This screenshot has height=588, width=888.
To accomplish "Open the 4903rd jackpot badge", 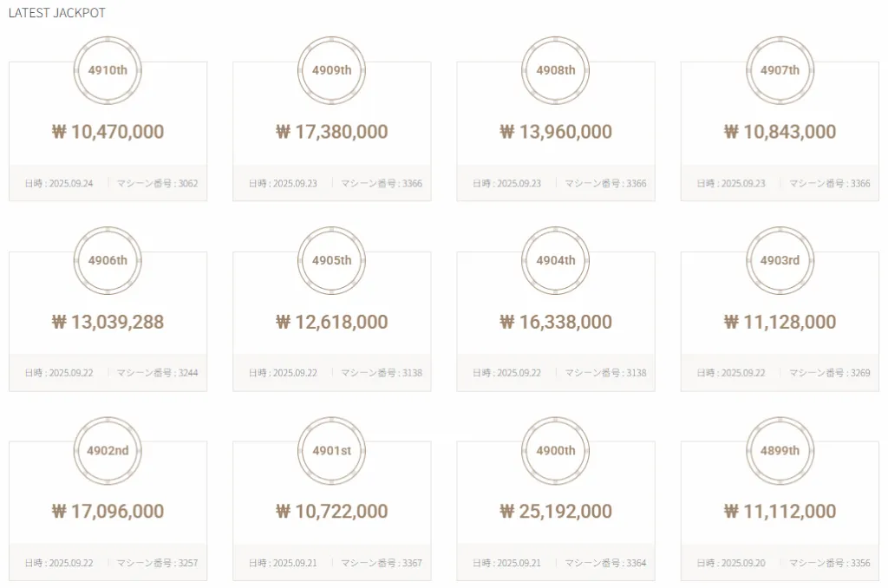I will tap(780, 260).
